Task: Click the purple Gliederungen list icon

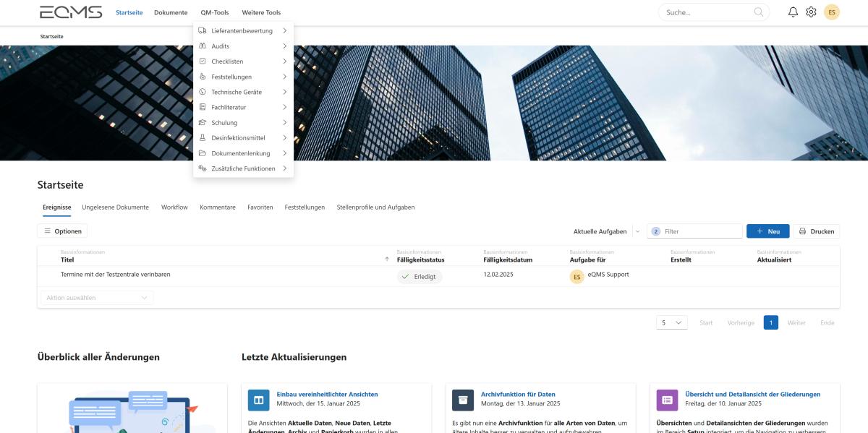Action: click(x=667, y=400)
